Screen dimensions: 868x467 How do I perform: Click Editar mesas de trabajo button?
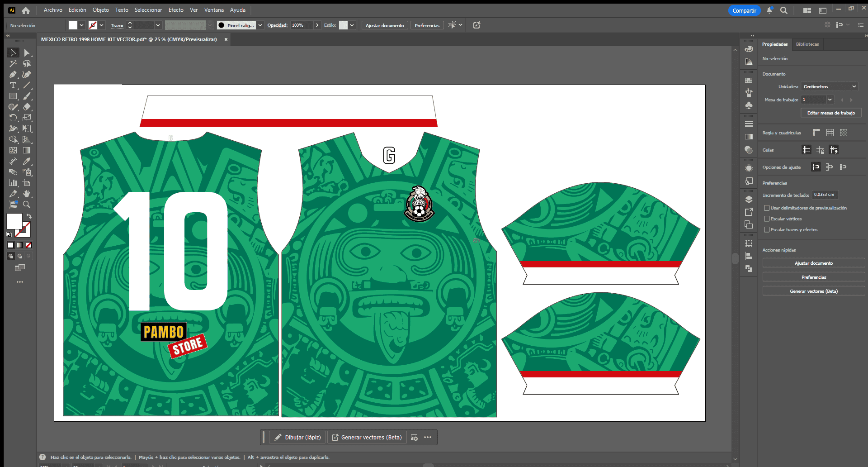point(831,113)
